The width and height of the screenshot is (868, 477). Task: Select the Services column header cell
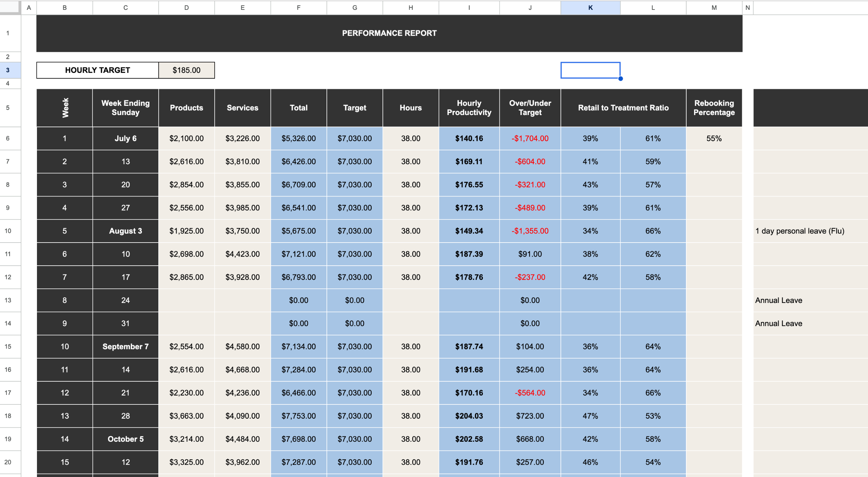[x=242, y=108]
